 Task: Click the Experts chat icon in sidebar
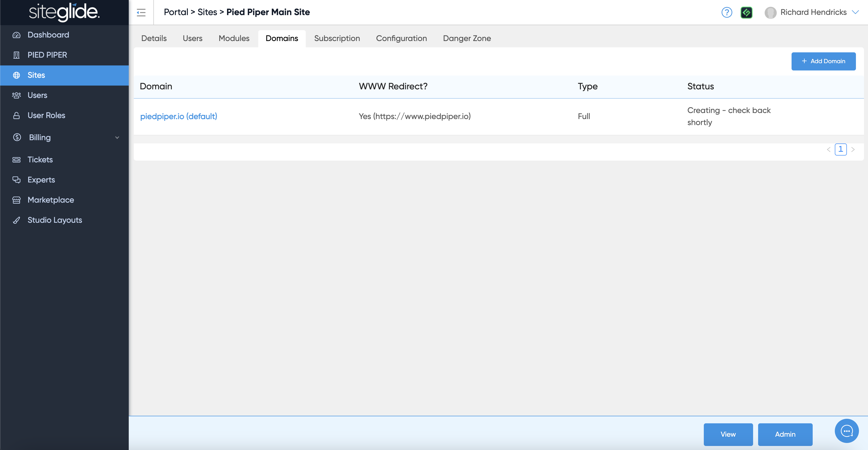point(16,180)
